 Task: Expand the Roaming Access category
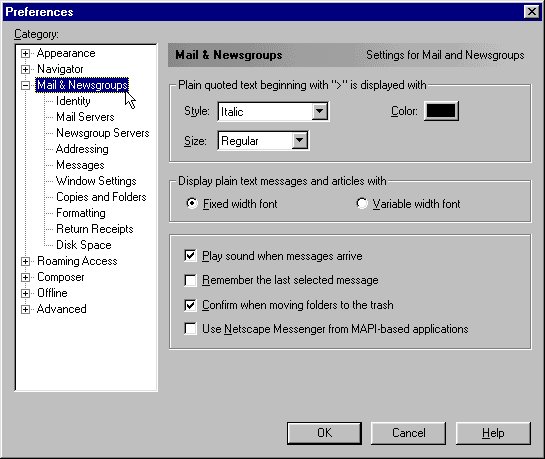(x=25, y=261)
